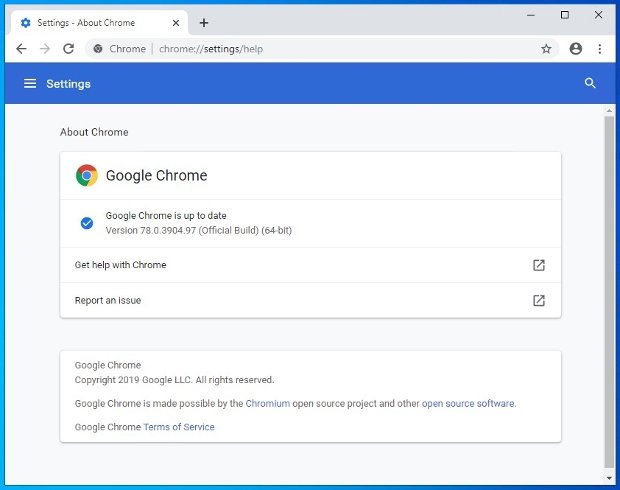Click the forward navigation arrow
Viewport: 620px width, 490px height.
(45, 49)
